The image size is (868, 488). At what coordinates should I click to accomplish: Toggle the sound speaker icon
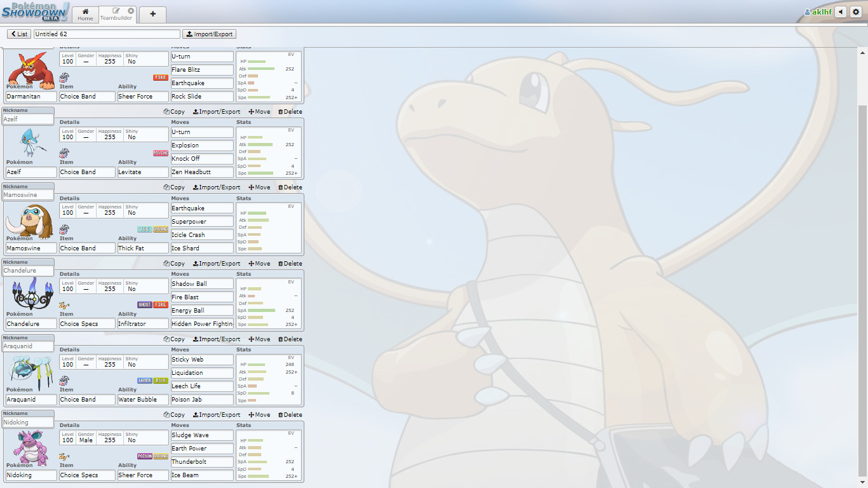coord(841,12)
